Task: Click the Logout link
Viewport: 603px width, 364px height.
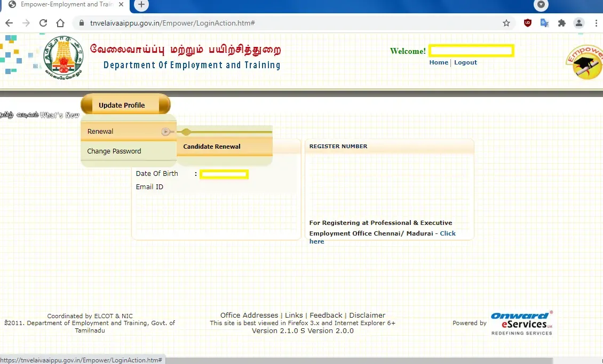Action: 465,62
